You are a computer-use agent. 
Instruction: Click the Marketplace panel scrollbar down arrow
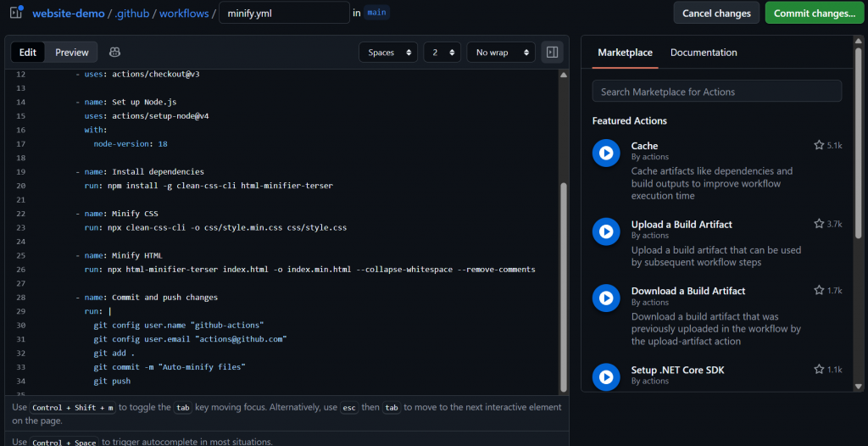pos(859,386)
